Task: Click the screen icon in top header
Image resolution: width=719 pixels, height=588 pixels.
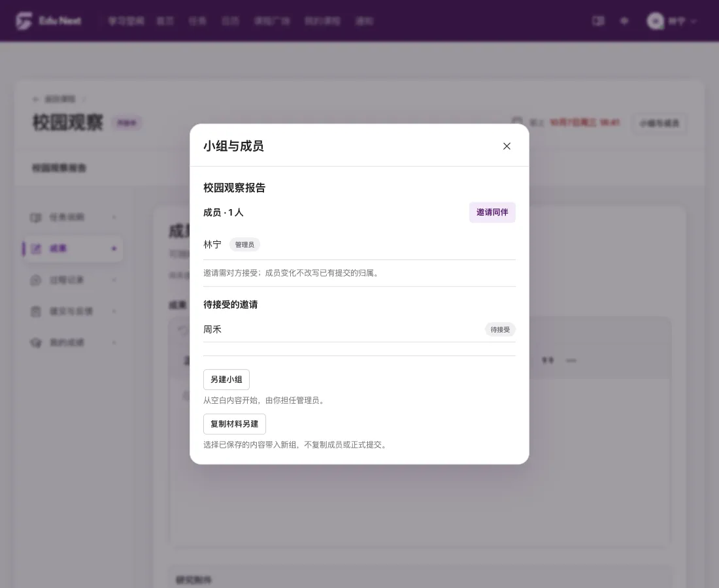Action: pyautogui.click(x=598, y=21)
